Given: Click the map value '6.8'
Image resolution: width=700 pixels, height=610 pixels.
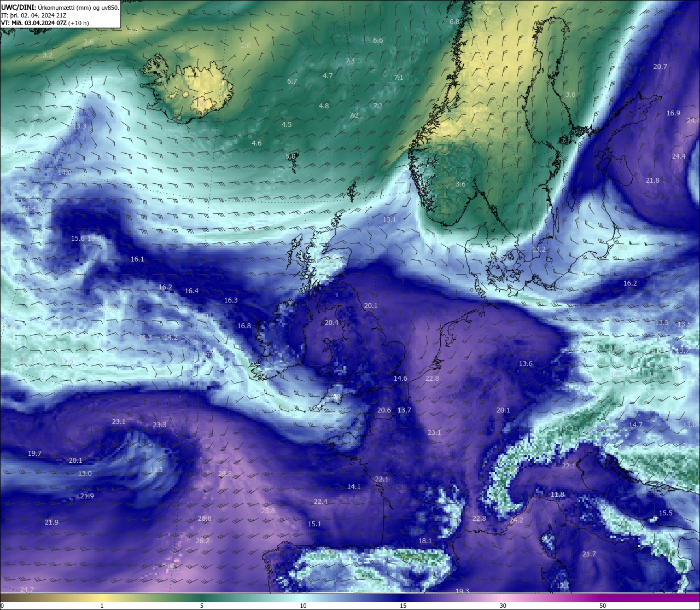Looking at the screenshot, I should 454,22.
